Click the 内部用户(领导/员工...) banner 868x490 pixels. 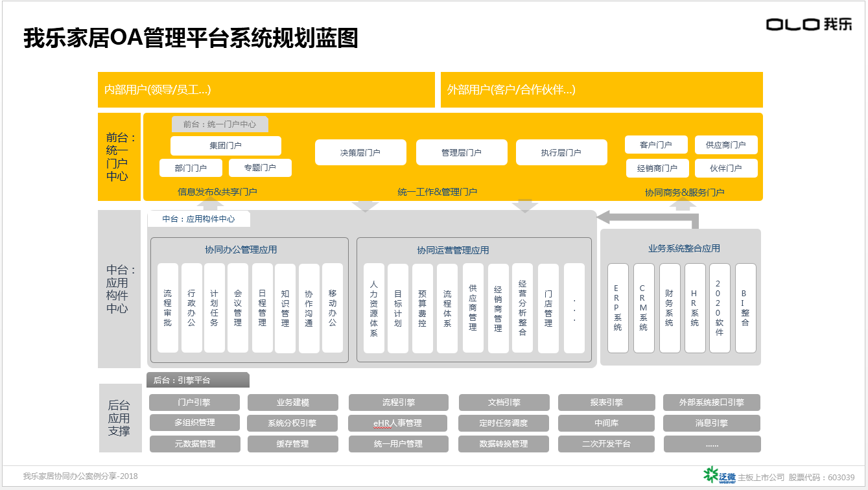click(x=266, y=89)
